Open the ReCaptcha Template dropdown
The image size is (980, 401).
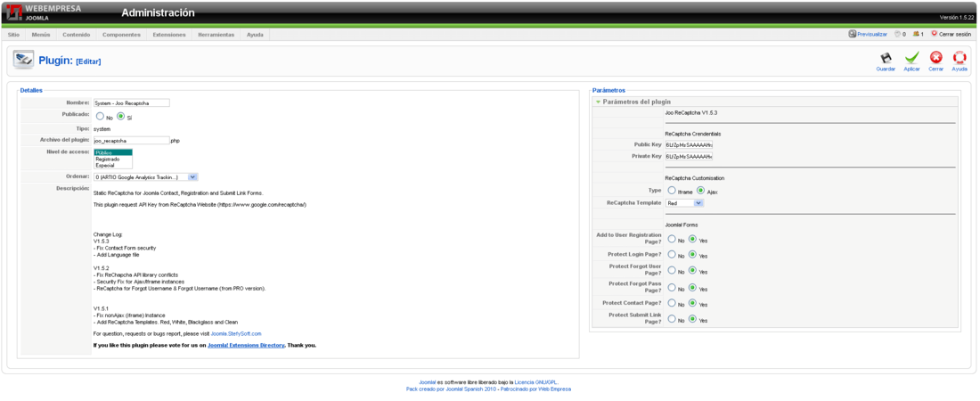[x=685, y=203]
